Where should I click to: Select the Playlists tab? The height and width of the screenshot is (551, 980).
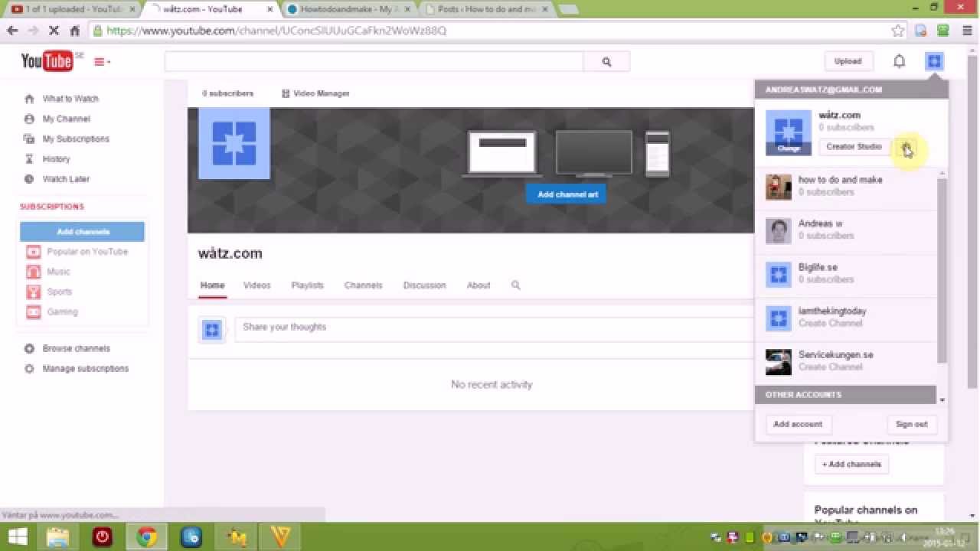(307, 285)
